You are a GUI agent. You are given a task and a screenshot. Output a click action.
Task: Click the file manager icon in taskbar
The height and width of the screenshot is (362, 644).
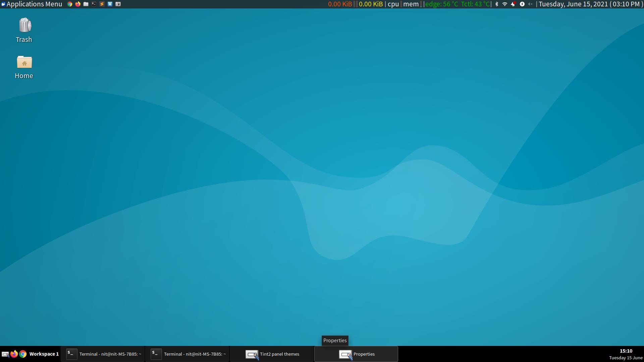click(87, 4)
